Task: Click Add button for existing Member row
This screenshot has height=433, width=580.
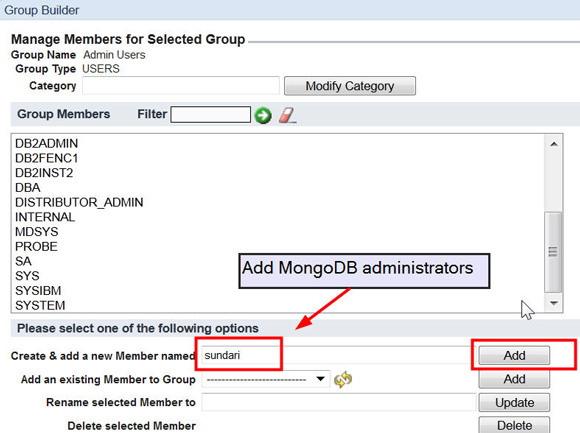Action: click(514, 379)
